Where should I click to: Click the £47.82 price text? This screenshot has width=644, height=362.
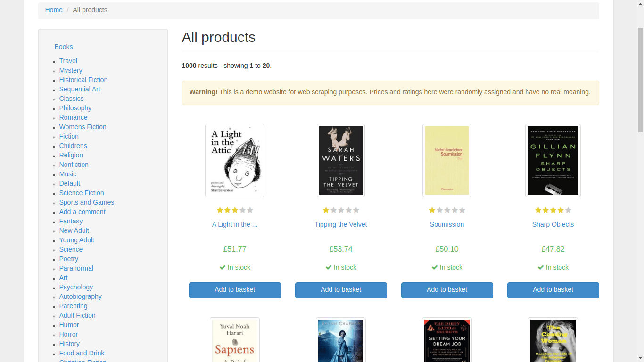pos(553,249)
